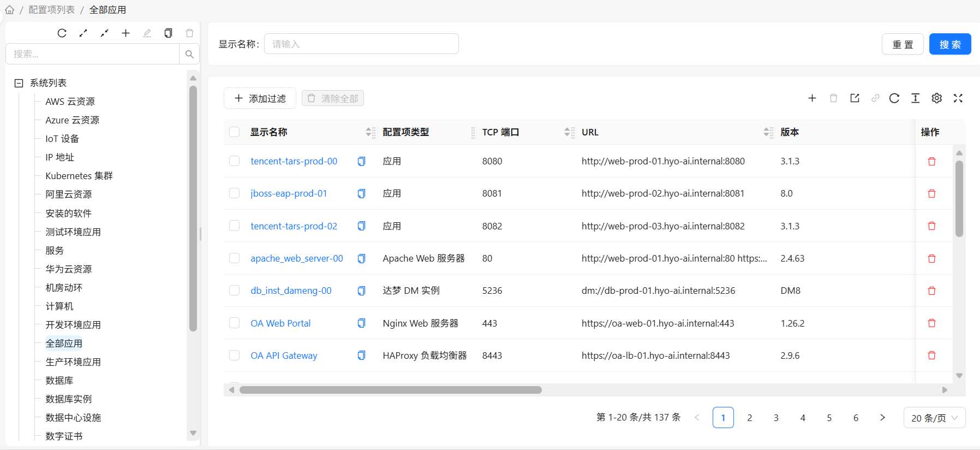
Task: Delete the selected tree node
Action: click(x=189, y=33)
